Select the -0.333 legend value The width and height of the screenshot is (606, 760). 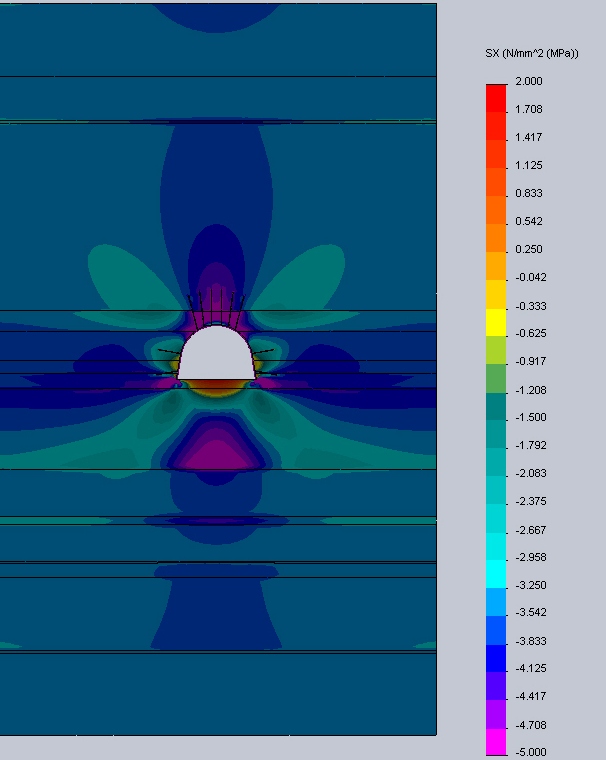tap(531, 306)
